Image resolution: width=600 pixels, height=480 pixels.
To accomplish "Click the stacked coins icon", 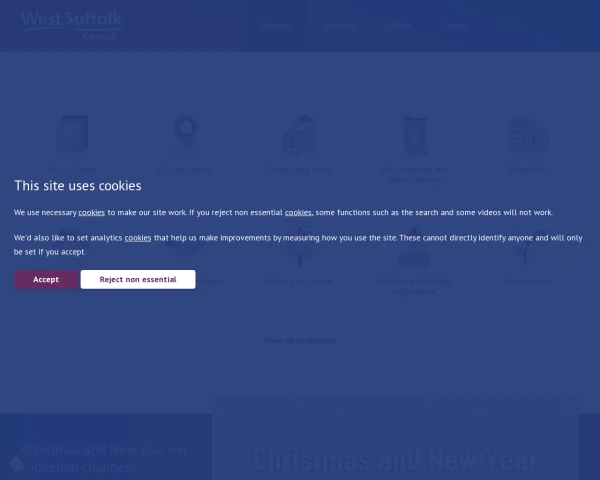I will click(x=527, y=136).
